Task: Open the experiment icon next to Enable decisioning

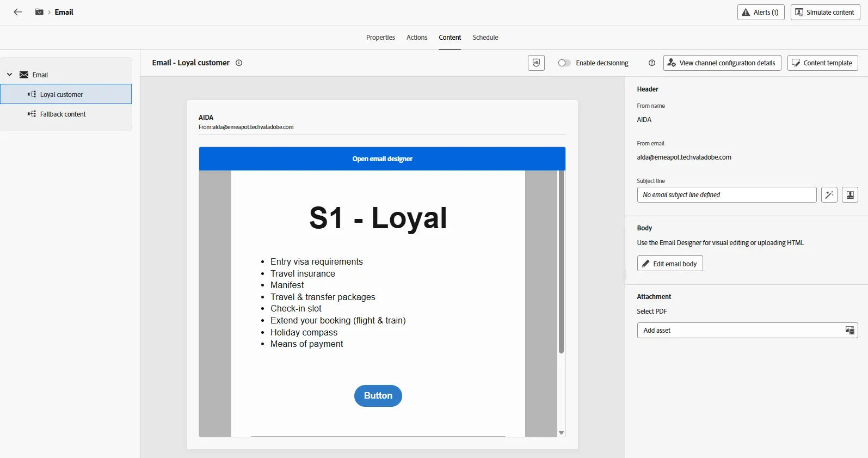Action: click(536, 63)
